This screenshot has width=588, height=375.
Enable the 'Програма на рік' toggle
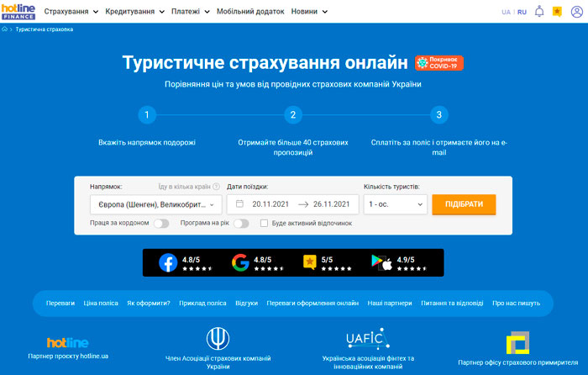pos(241,224)
